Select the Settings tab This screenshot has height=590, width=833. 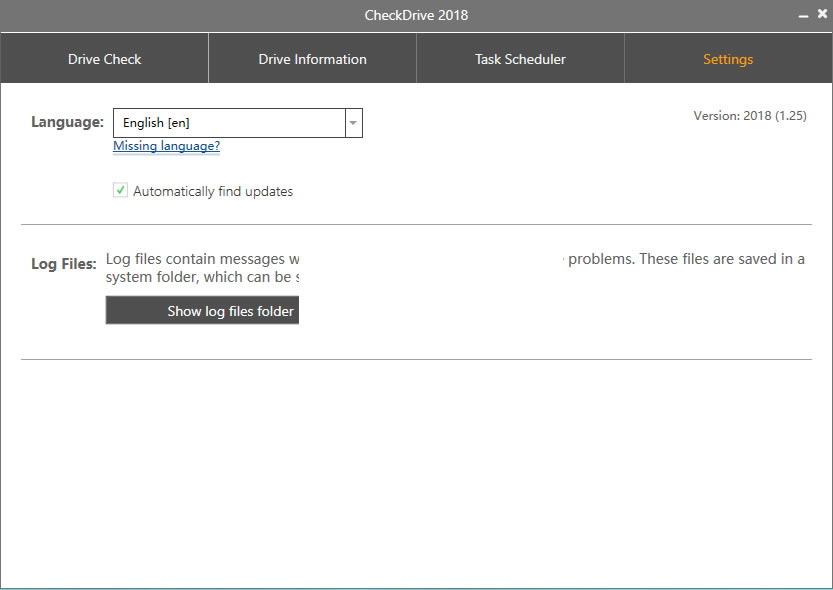tap(728, 59)
